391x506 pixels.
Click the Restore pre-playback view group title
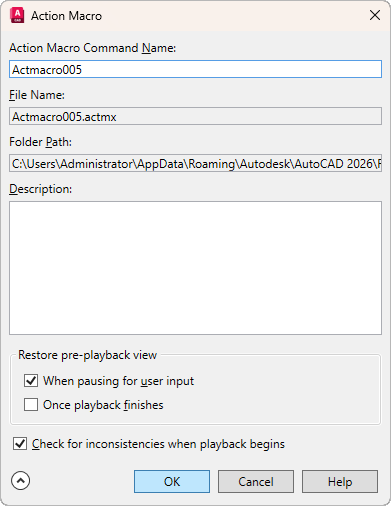[x=87, y=355]
